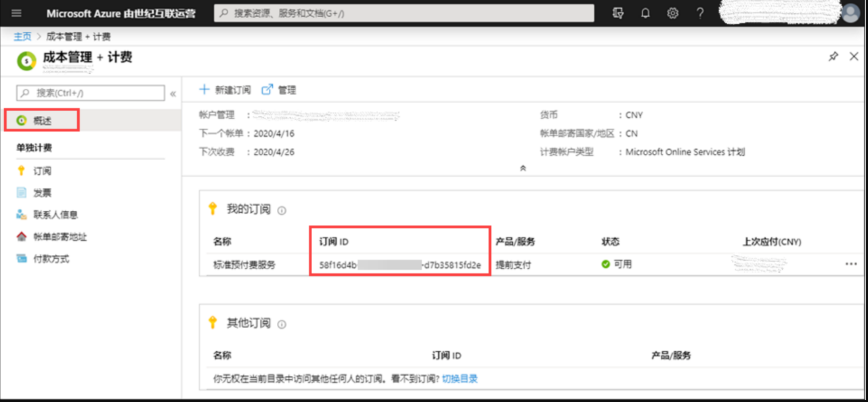Open 帐单邮寄地址 in the left menu
Screen dimensions: 868x402
(x=60, y=237)
